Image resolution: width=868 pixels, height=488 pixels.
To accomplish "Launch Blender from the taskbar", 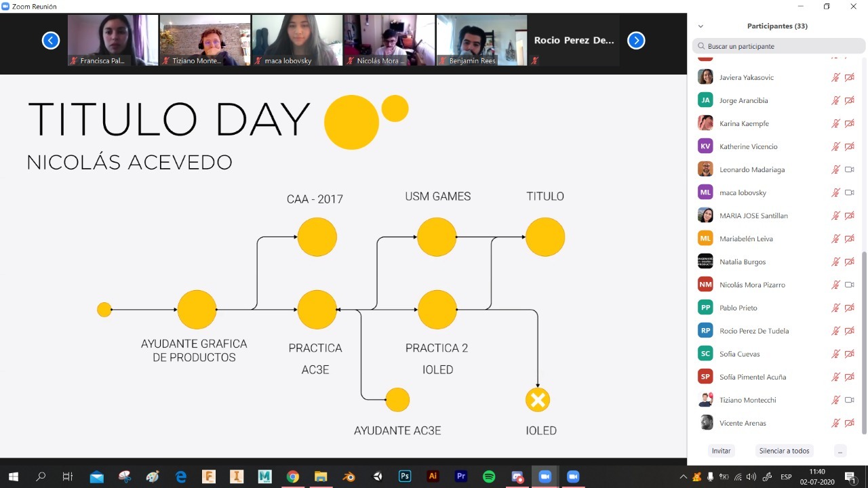I will tap(349, 476).
